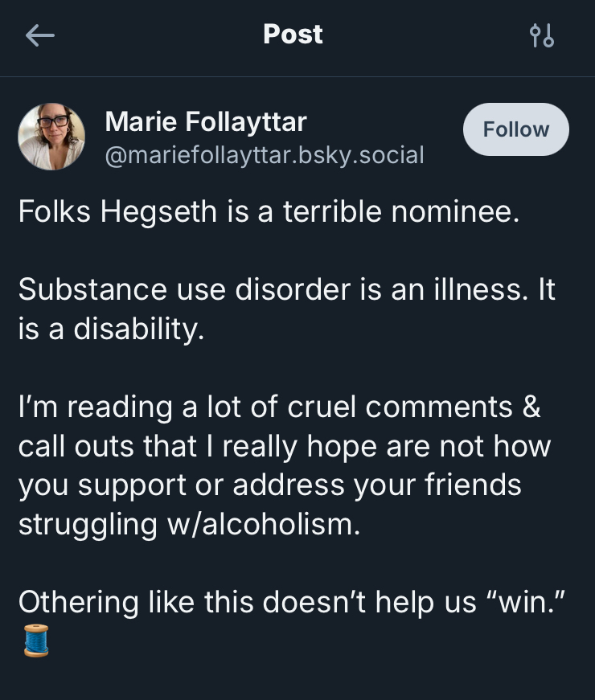595x700 pixels.
Task: Click the @mariefollayttar.bsky.social handle
Action: coord(264,154)
